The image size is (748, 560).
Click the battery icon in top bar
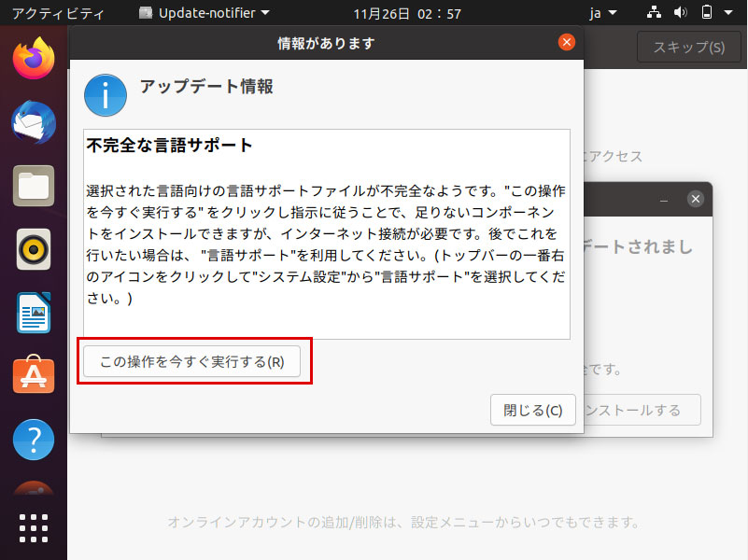point(707,12)
